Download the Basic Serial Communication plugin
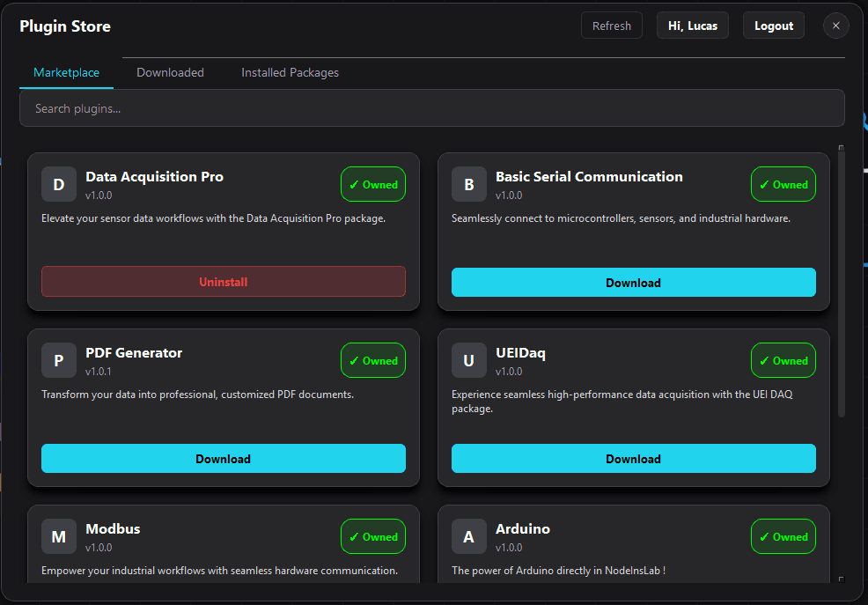868x605 pixels. tap(633, 282)
